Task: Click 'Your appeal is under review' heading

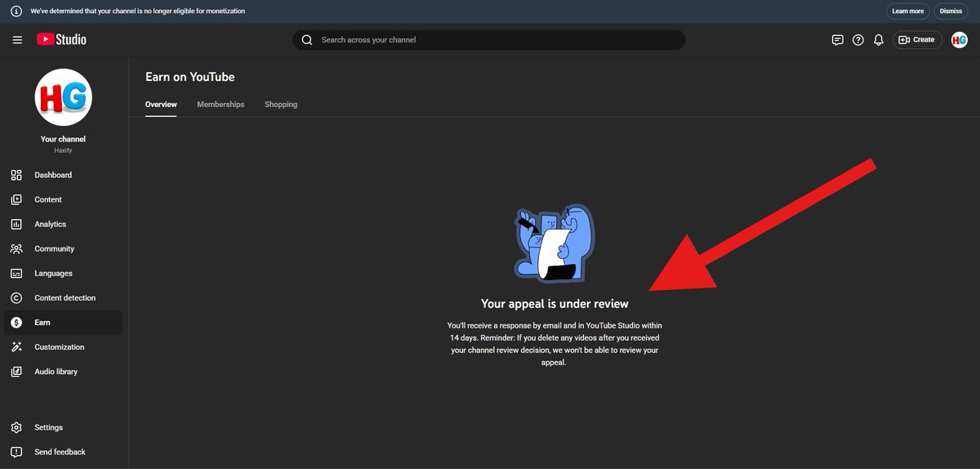Action: coord(555,304)
